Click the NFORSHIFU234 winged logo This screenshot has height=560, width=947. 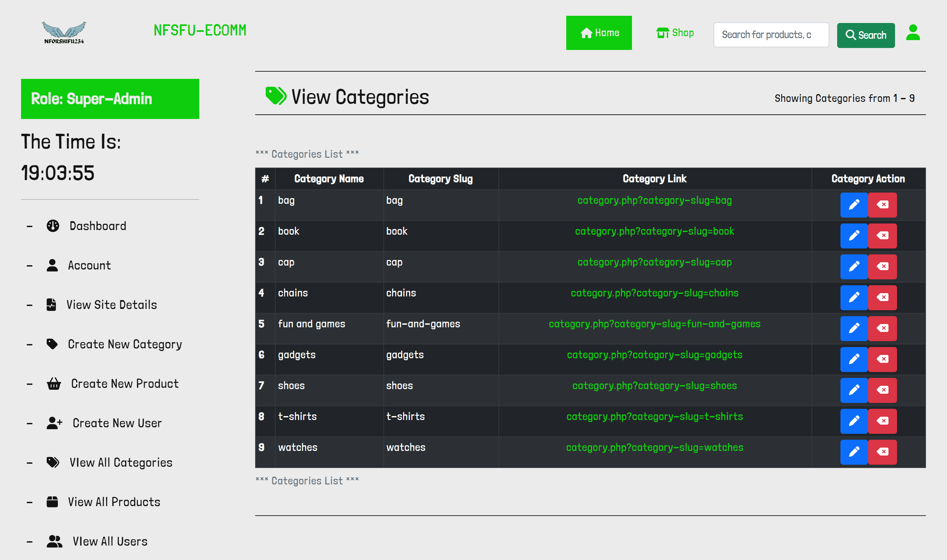click(64, 33)
